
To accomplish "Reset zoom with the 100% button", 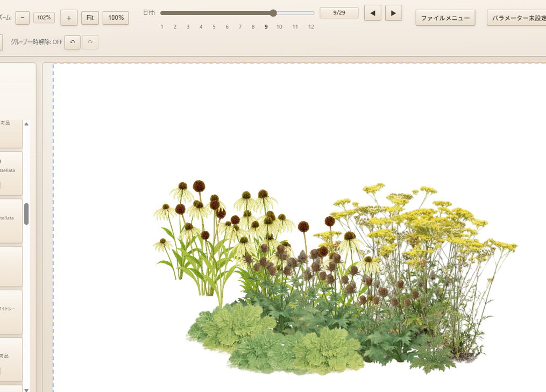I will (116, 17).
